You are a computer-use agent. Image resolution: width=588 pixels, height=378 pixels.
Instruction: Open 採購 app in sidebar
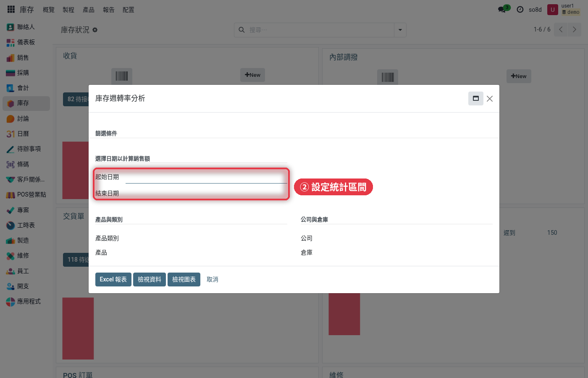[x=26, y=73]
